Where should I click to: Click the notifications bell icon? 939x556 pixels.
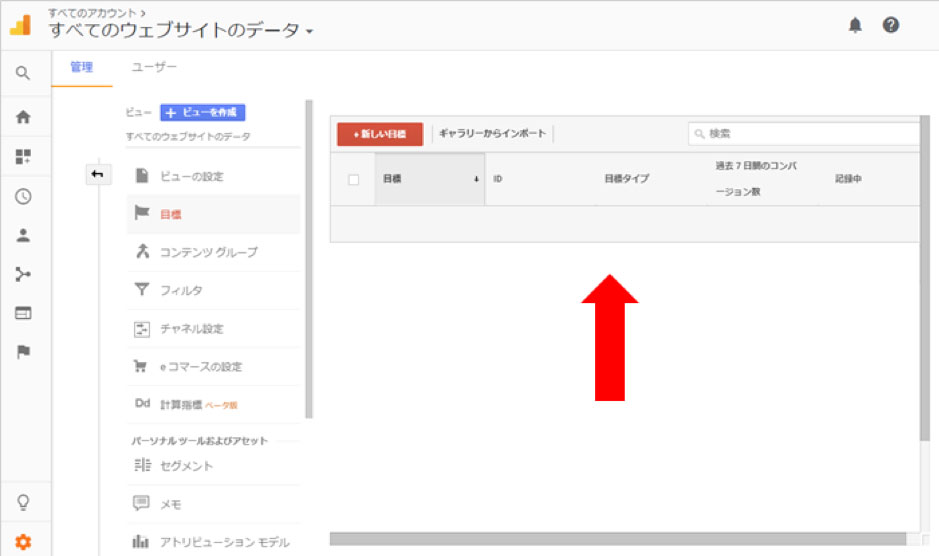tap(855, 26)
